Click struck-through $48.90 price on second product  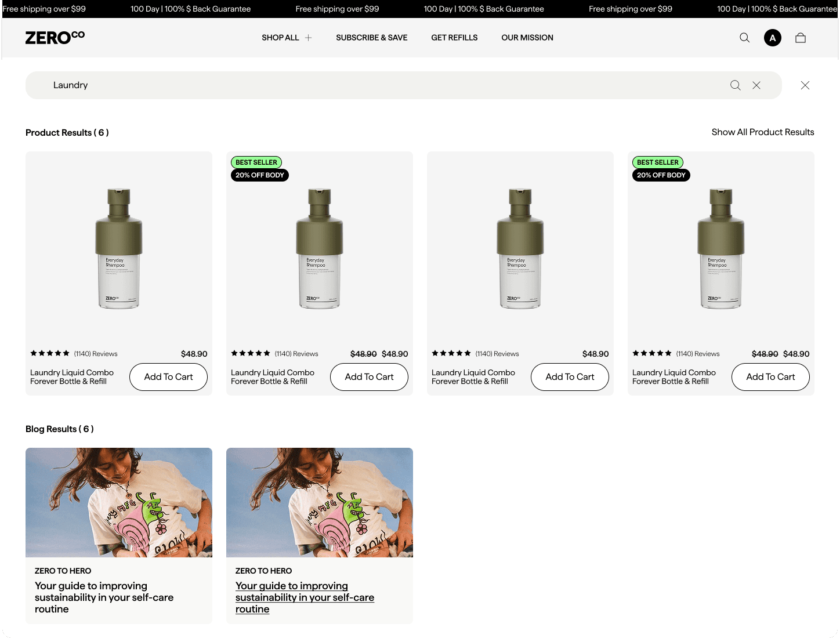[x=364, y=354]
